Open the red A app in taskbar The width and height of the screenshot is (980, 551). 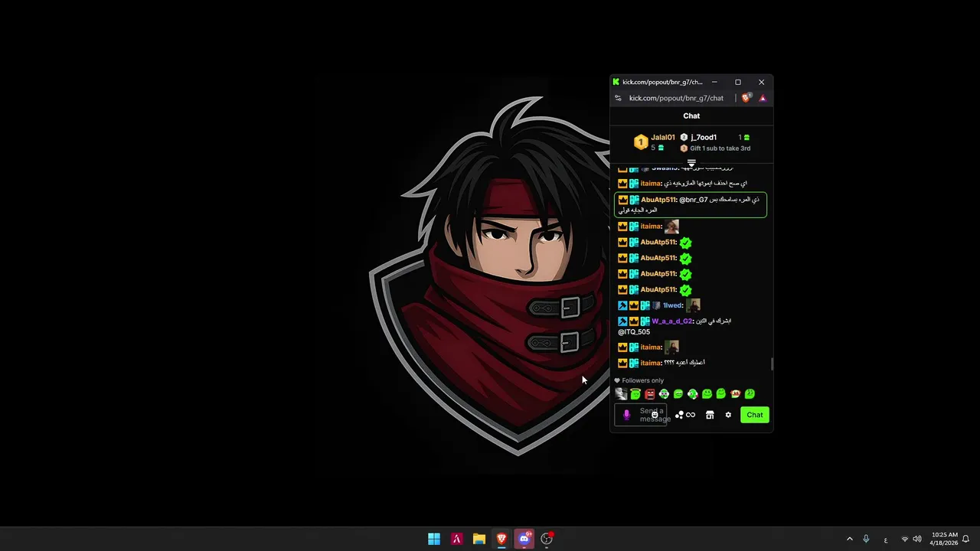pos(456,539)
